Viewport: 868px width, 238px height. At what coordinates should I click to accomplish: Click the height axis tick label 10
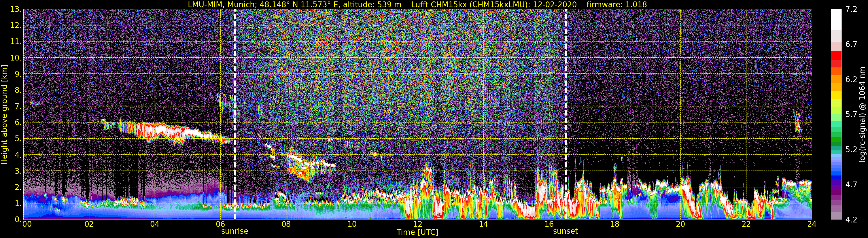(16, 58)
